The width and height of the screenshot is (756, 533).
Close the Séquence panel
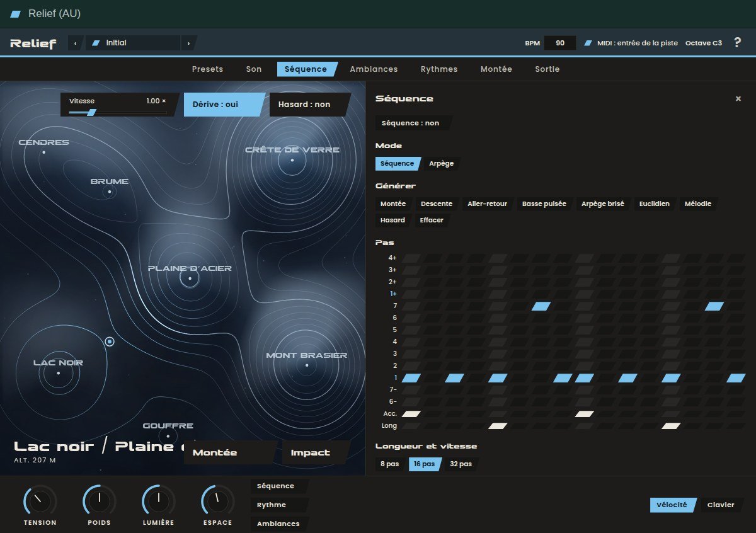(x=738, y=99)
